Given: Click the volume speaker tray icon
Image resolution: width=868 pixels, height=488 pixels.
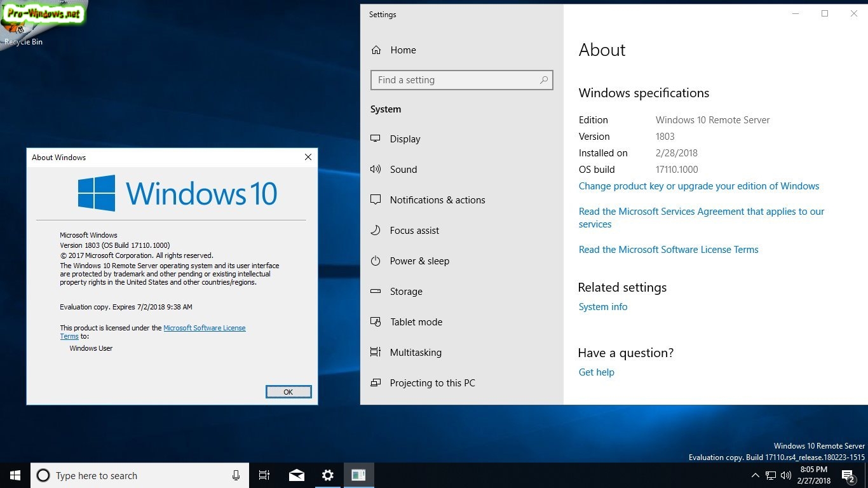Looking at the screenshot, I should (x=786, y=475).
